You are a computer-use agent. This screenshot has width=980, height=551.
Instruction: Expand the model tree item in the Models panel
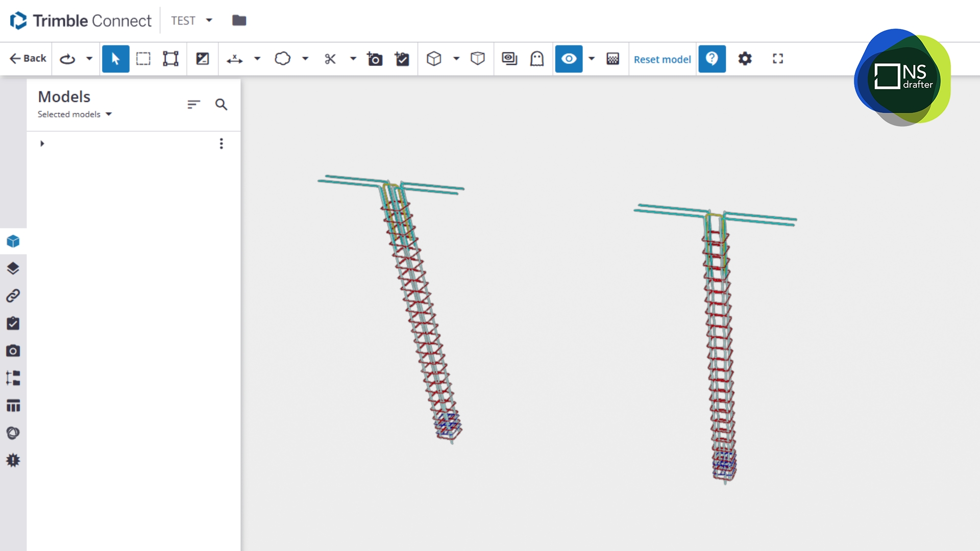tap(42, 143)
